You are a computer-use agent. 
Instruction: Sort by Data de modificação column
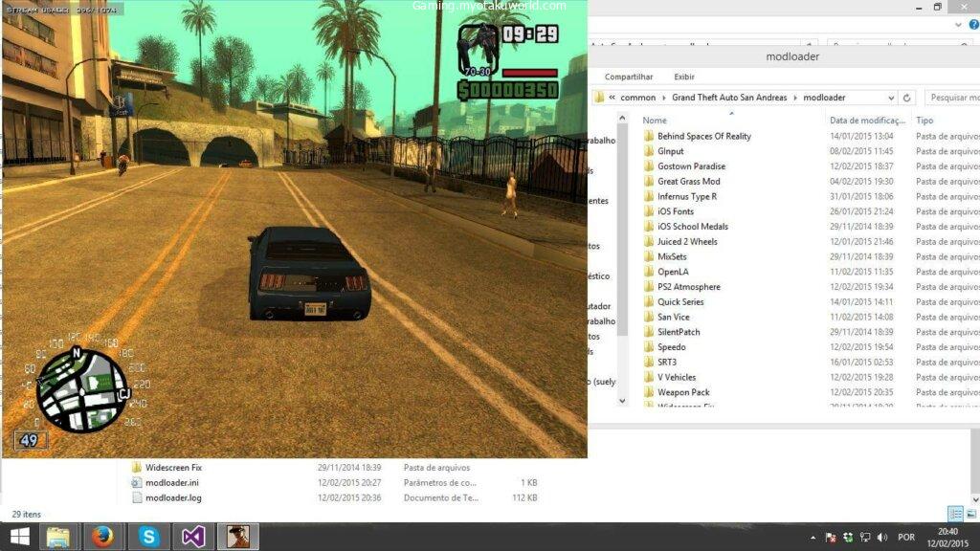(867, 120)
